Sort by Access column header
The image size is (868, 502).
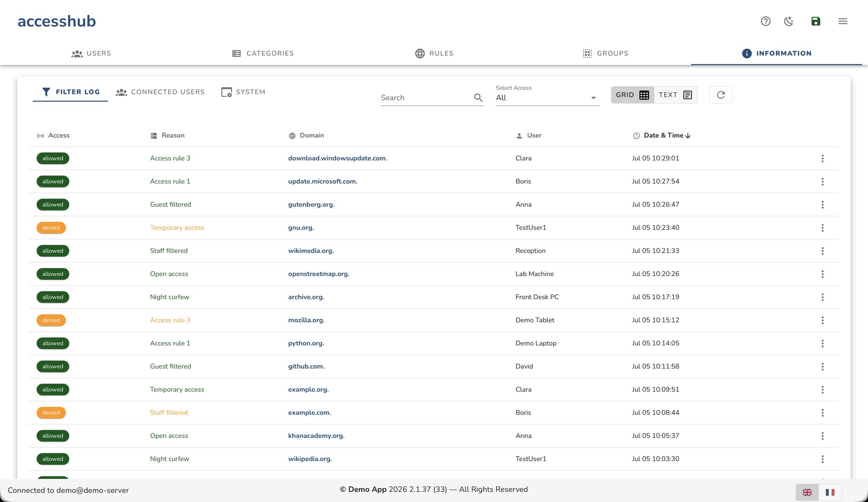54,135
